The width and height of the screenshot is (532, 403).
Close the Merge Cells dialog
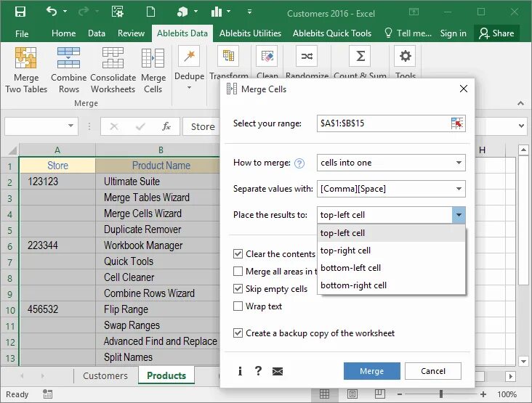(x=464, y=89)
